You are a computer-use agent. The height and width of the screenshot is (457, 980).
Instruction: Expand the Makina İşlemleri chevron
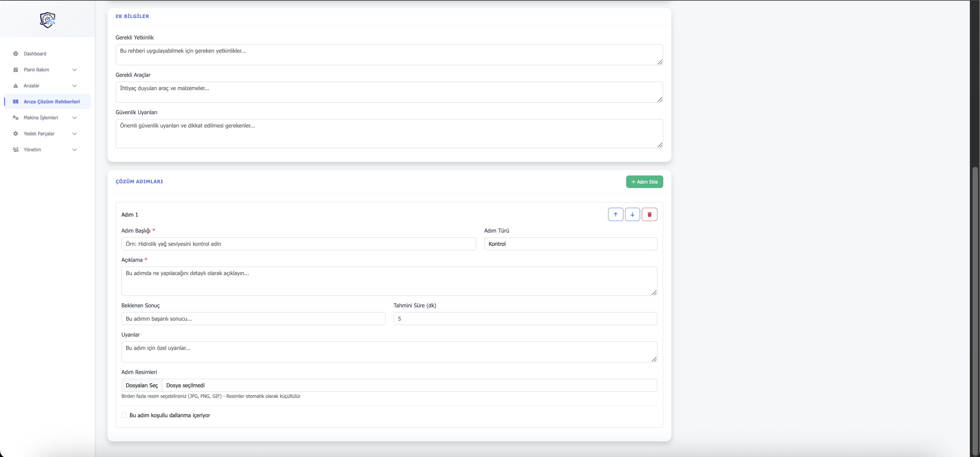pyautogui.click(x=75, y=118)
